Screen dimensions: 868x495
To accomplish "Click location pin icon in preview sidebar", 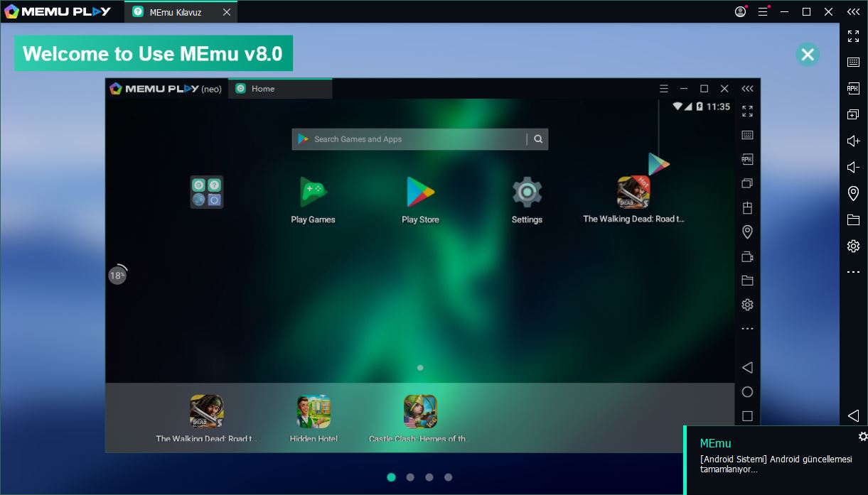I will tap(747, 232).
